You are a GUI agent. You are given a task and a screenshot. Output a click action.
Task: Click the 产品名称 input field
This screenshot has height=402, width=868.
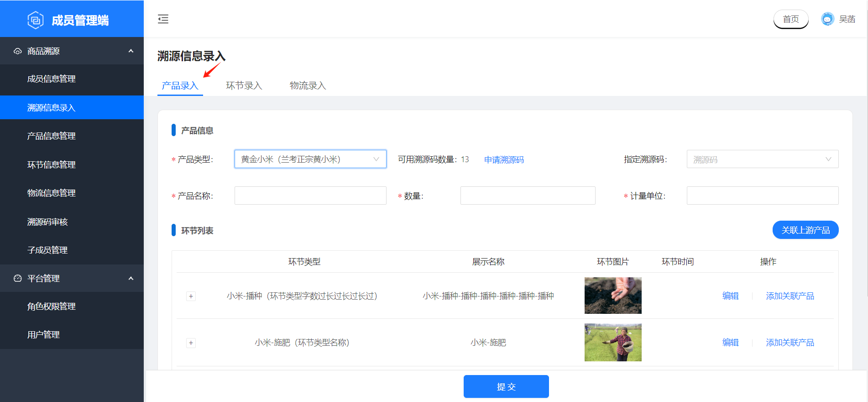tap(310, 196)
